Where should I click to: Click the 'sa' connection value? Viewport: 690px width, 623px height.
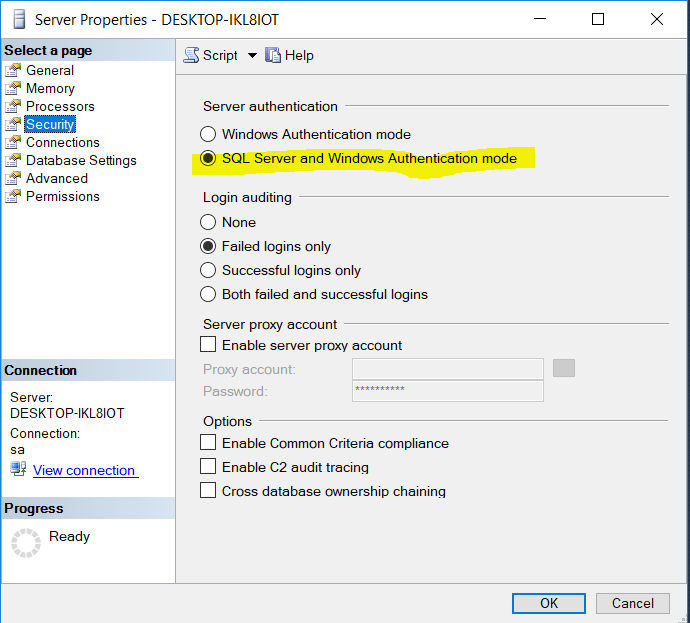click(x=17, y=450)
